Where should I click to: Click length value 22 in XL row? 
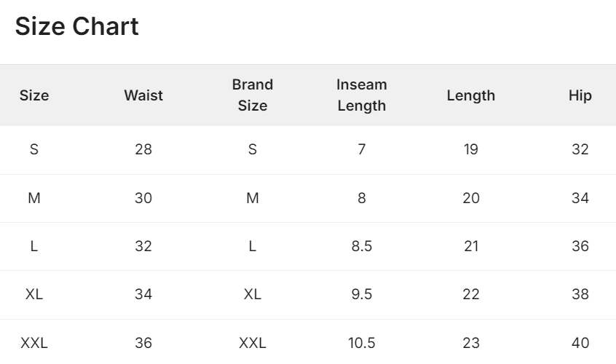pos(471,294)
